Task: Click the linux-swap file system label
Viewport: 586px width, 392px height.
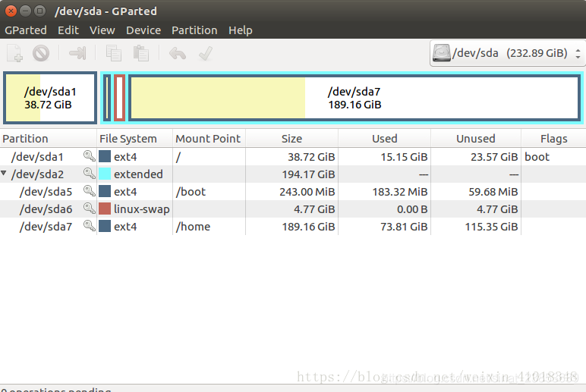Action: (142, 209)
